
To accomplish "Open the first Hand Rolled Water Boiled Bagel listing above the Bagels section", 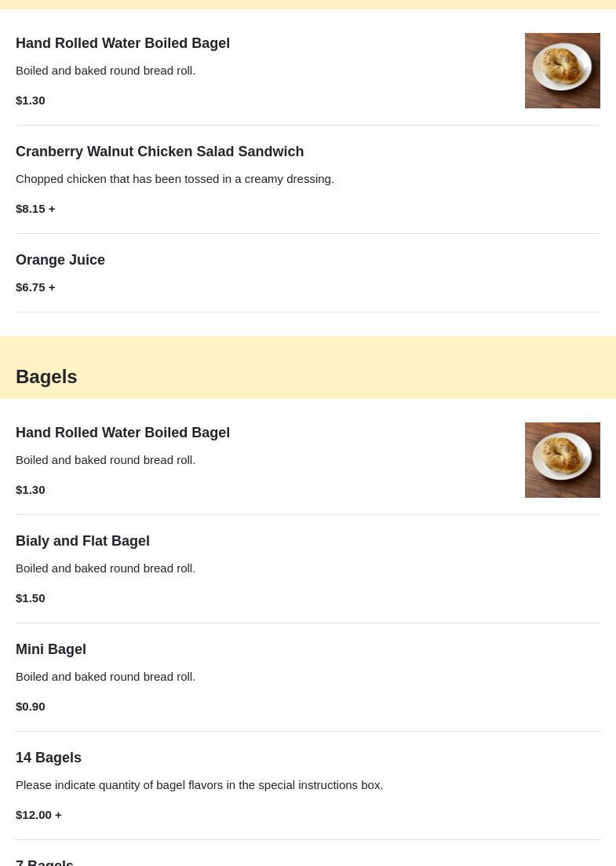I will click(x=122, y=43).
